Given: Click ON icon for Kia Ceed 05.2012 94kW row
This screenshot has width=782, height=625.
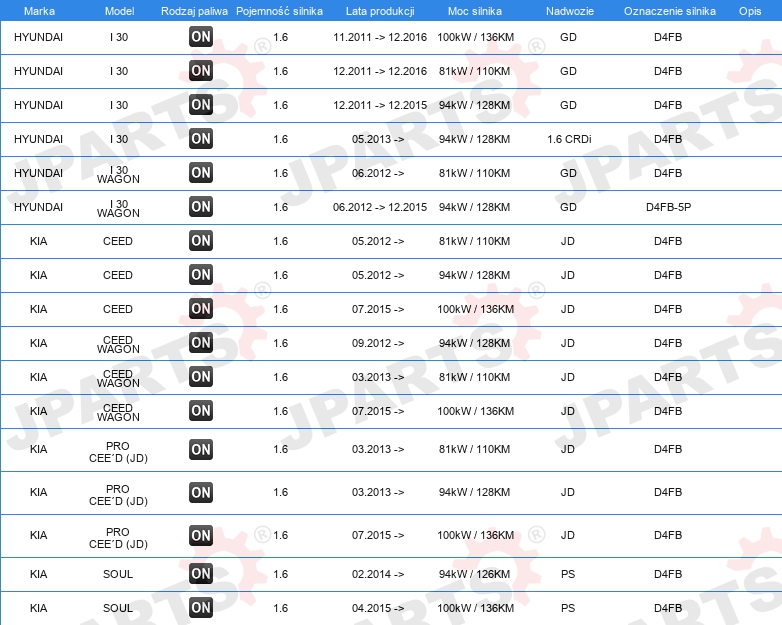Looking at the screenshot, I should 201,274.
